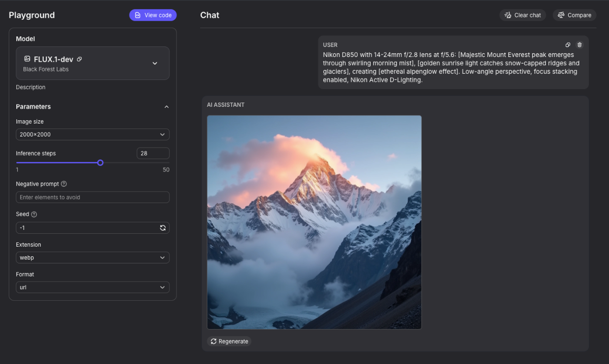Copy the user message
Viewport: 609px width, 364px height.
tap(568, 45)
